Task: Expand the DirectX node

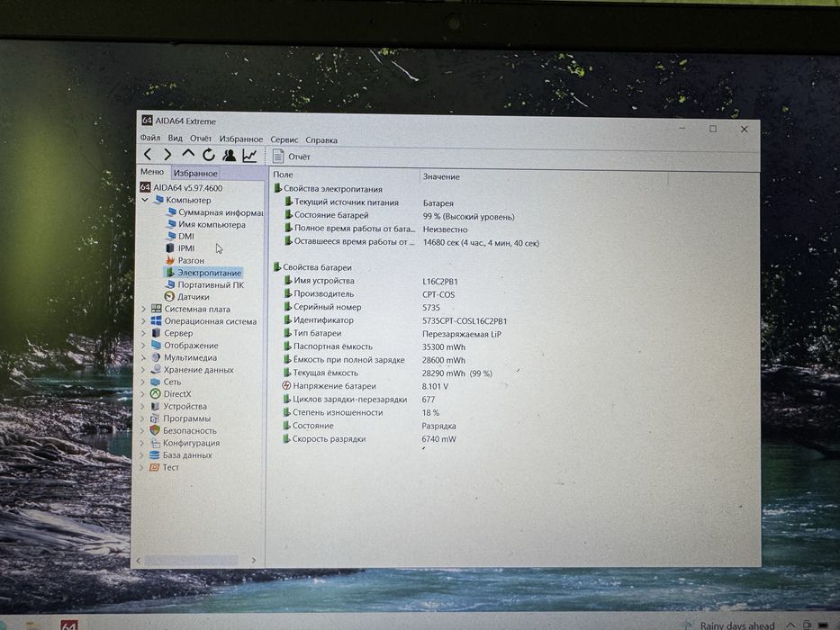Action: tap(142, 394)
